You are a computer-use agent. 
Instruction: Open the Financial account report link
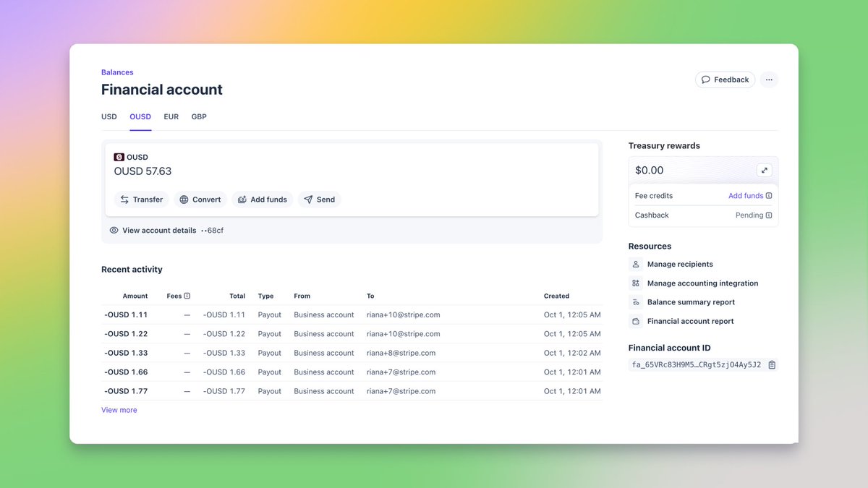click(x=691, y=321)
